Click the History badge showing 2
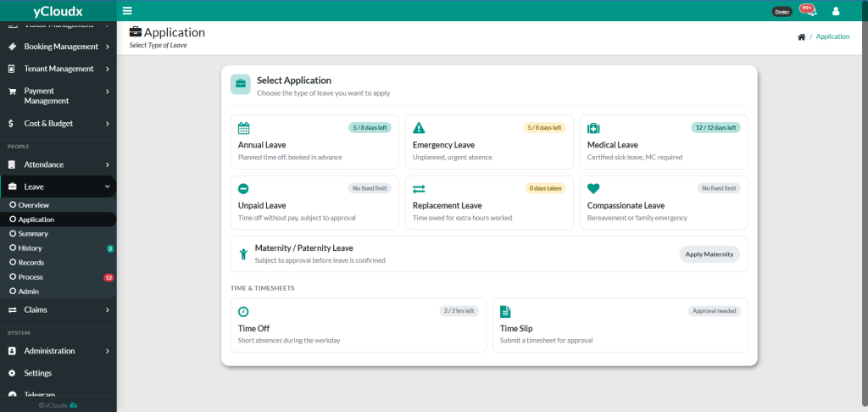 point(110,248)
